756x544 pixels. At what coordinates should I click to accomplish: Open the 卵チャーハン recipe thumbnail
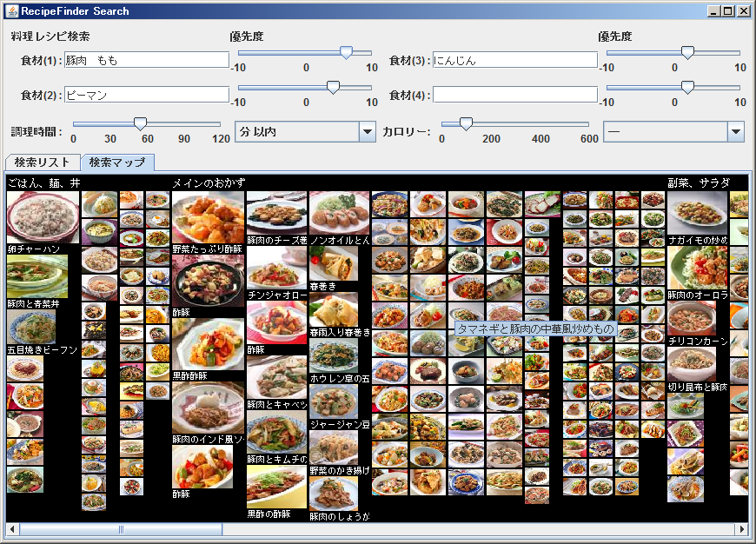pos(43,216)
